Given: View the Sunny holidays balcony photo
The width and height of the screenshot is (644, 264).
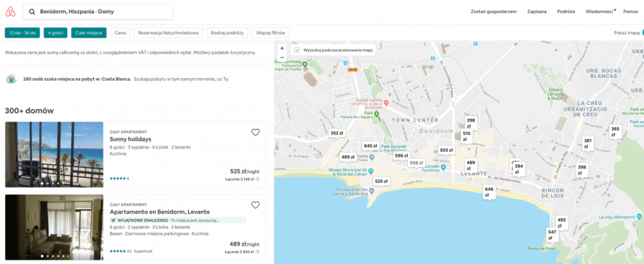Looking at the screenshot, I should tap(54, 155).
